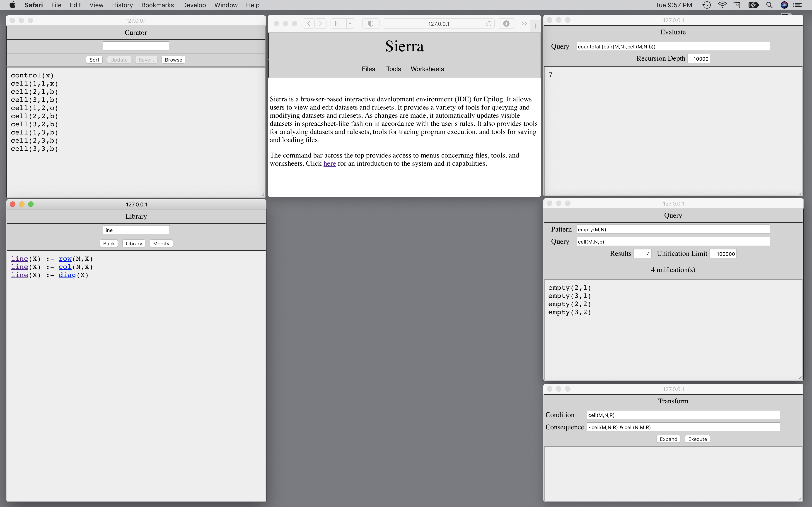Click Safari's forward navigation arrow

click(x=320, y=24)
